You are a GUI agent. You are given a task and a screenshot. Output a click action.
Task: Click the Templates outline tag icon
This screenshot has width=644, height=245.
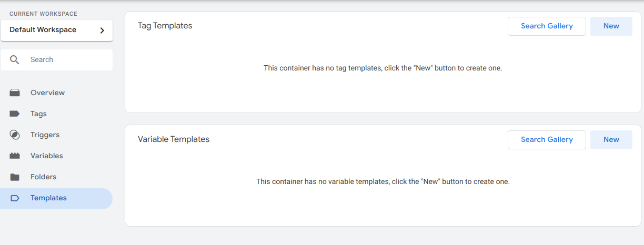15,198
